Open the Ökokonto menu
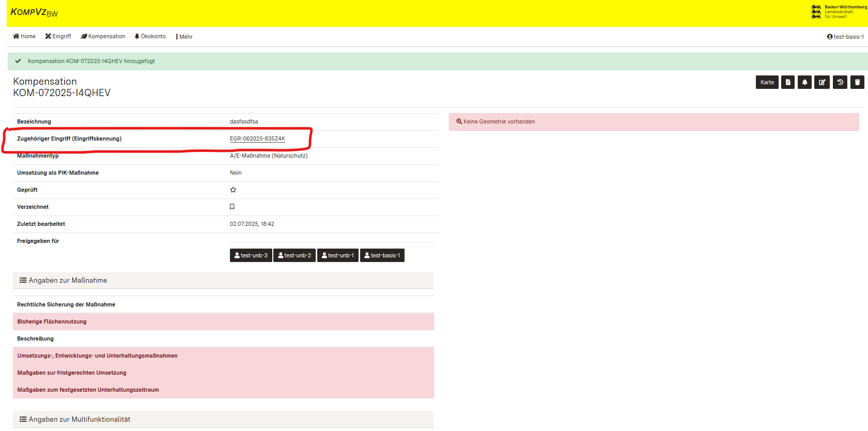 [150, 36]
